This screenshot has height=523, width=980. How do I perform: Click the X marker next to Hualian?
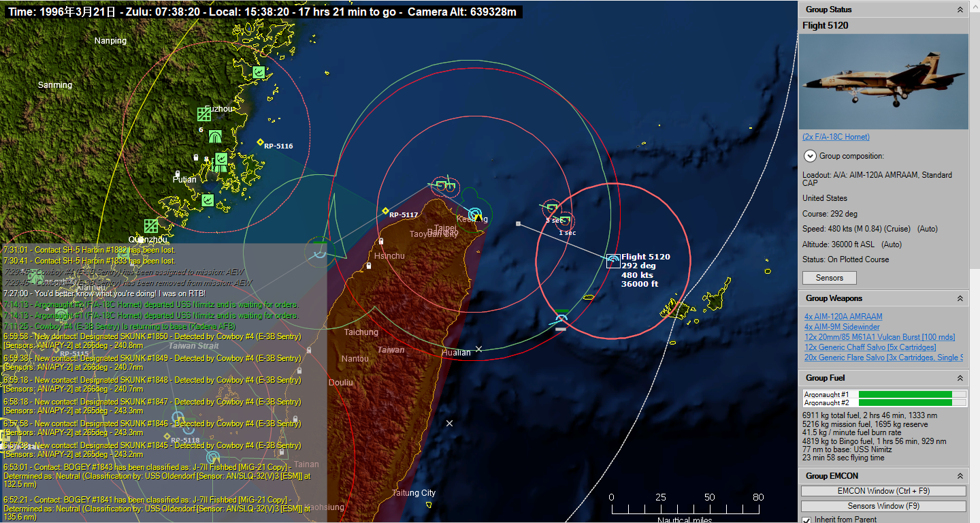(478, 349)
